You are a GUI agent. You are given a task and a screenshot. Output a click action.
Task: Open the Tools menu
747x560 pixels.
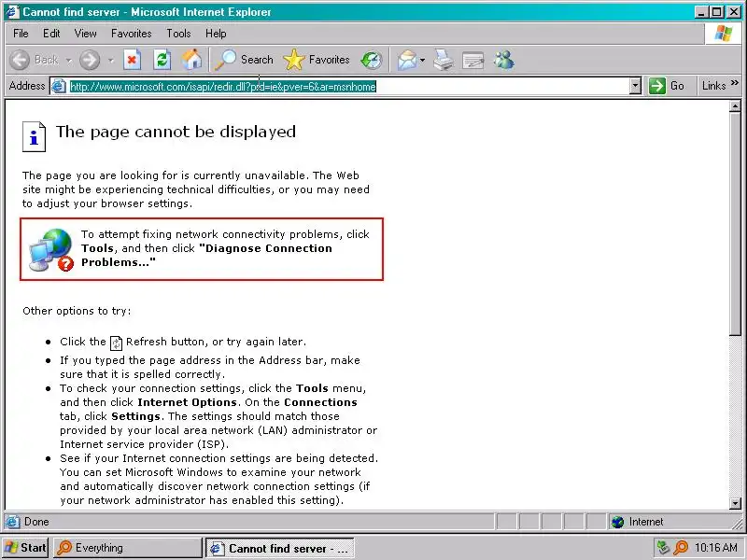pyautogui.click(x=178, y=34)
